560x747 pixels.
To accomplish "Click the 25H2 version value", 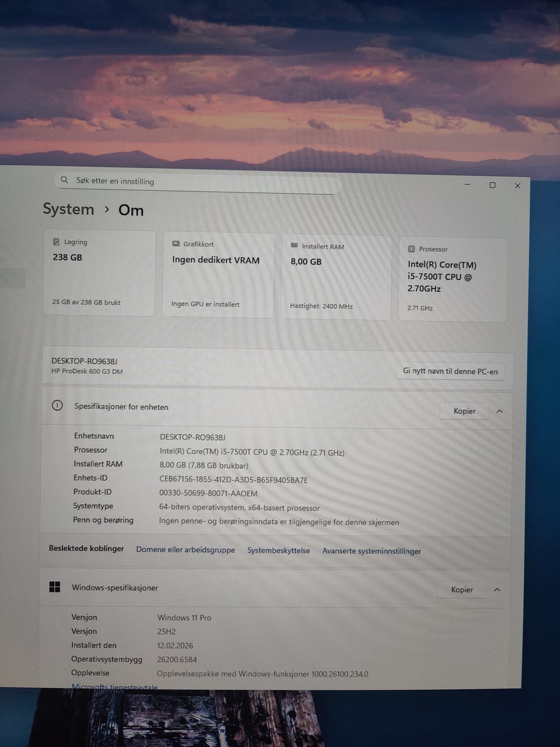I will [166, 631].
